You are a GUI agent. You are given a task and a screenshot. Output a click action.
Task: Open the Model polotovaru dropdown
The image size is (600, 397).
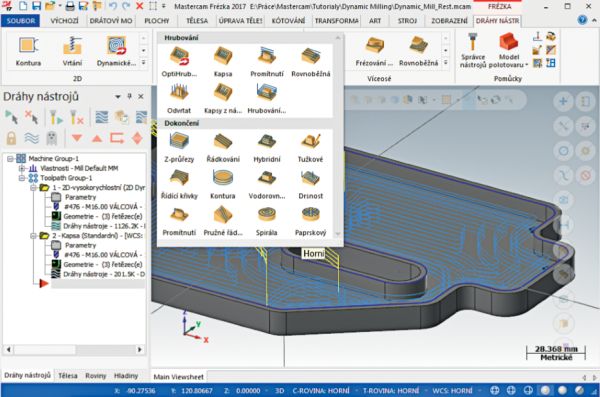tap(508, 51)
